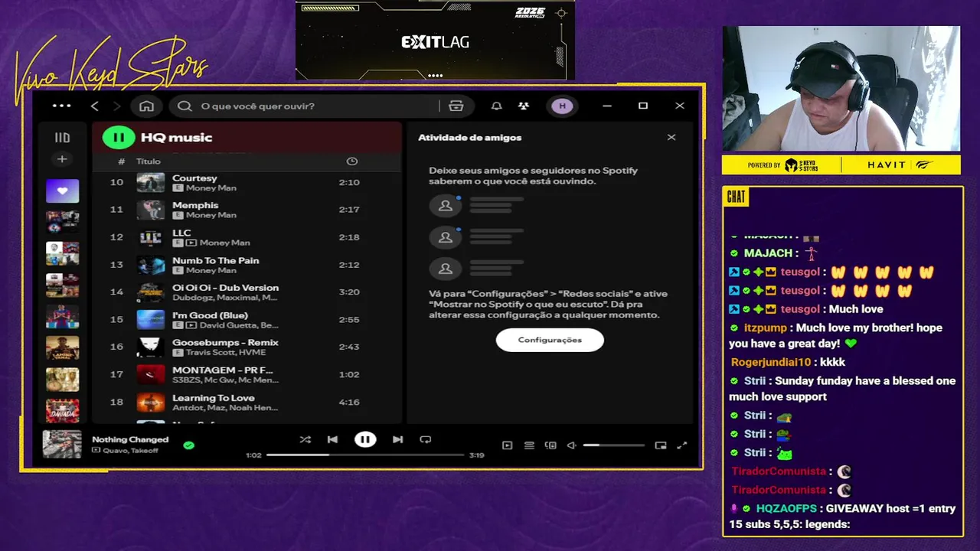Go forward with the right arrow
Image resolution: width=980 pixels, height=551 pixels.
pyautogui.click(x=117, y=106)
